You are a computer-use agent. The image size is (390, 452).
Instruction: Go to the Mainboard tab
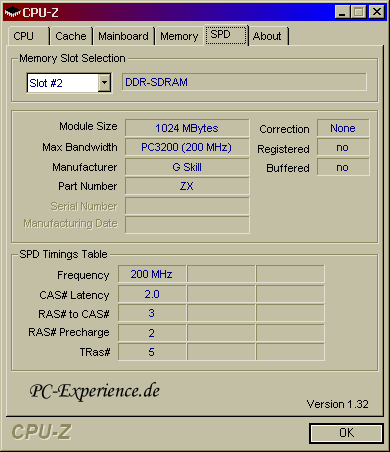coord(123,36)
